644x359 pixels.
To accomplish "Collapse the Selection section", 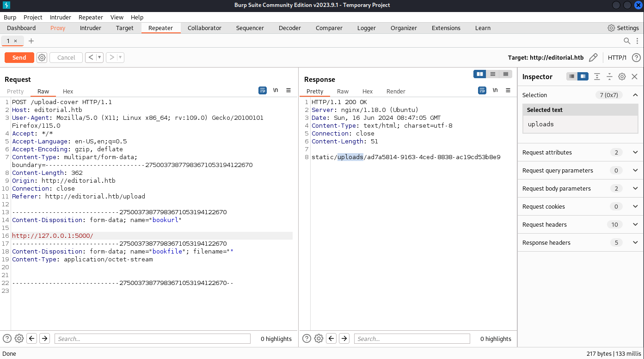I will coord(635,95).
